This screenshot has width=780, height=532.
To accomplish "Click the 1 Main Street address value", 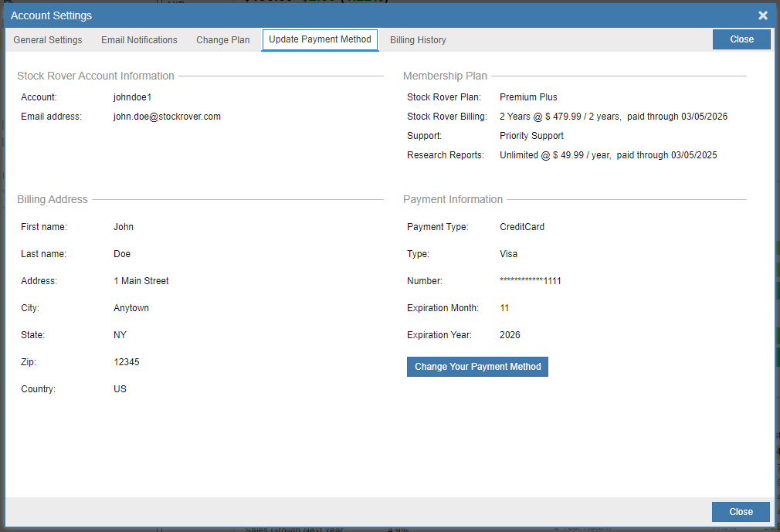I will 141,281.
